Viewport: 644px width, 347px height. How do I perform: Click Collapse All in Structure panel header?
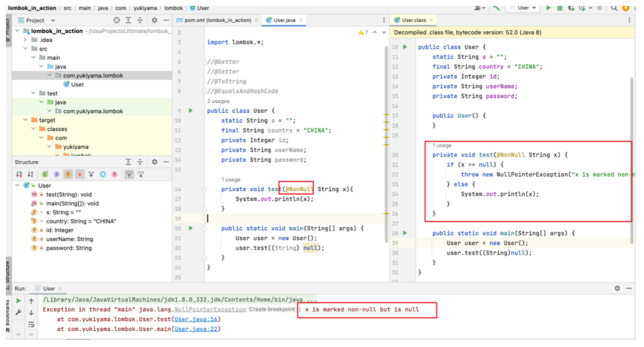[x=140, y=162]
